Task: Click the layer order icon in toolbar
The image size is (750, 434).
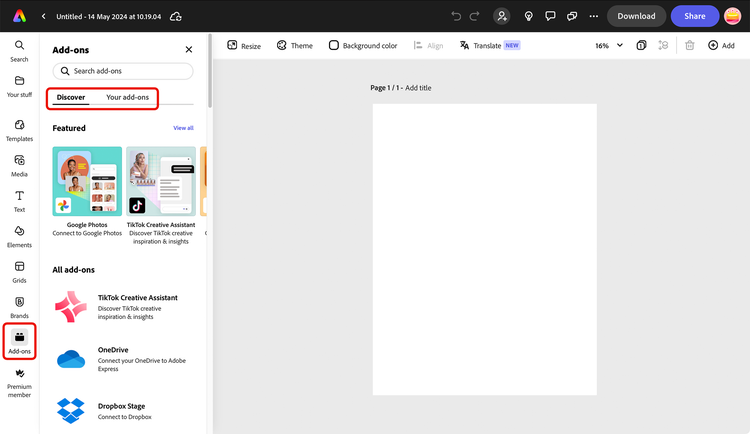Action: (663, 45)
